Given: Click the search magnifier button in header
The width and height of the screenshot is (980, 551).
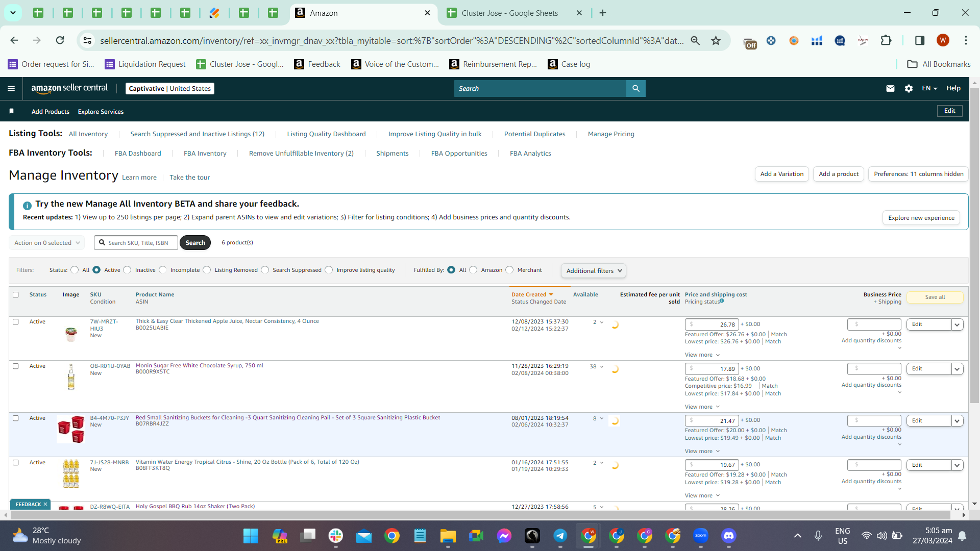Looking at the screenshot, I should tap(636, 88).
